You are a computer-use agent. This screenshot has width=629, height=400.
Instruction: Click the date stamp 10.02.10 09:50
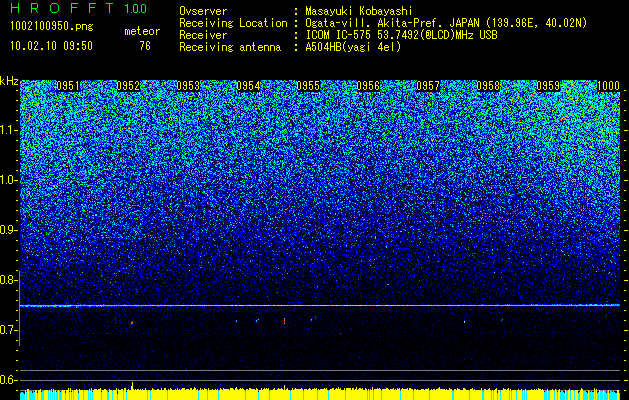pyautogui.click(x=51, y=46)
